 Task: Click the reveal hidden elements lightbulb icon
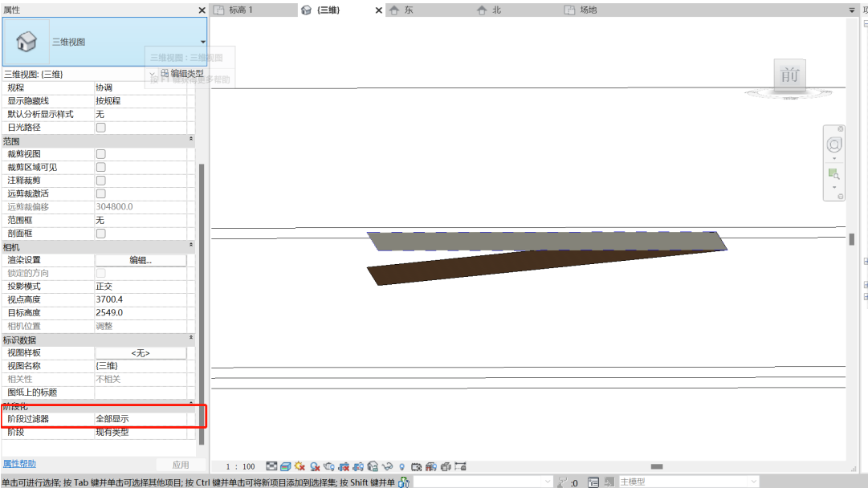pyautogui.click(x=402, y=466)
